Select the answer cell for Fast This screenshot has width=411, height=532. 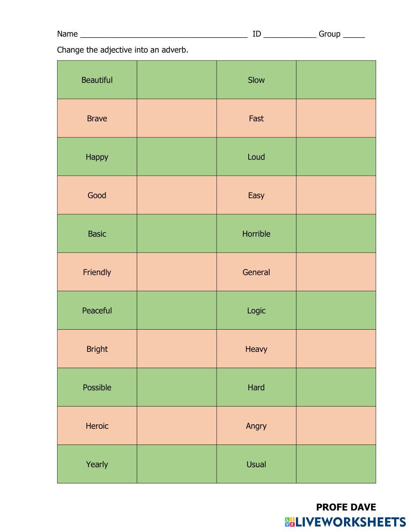[336, 118]
